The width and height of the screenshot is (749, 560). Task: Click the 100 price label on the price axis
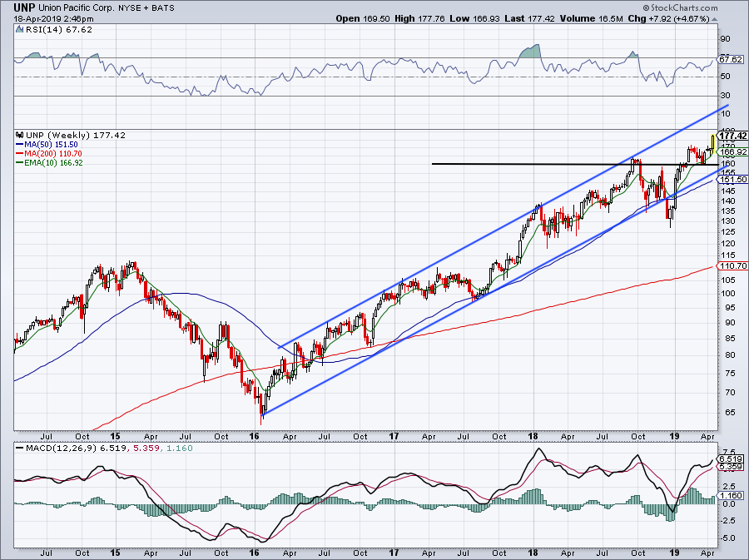click(x=728, y=293)
